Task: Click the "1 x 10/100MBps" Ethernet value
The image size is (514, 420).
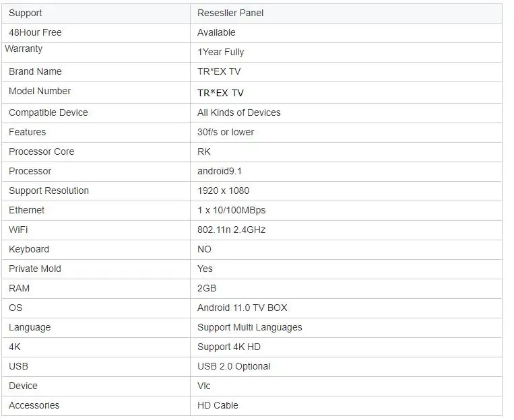Action: coord(231,210)
